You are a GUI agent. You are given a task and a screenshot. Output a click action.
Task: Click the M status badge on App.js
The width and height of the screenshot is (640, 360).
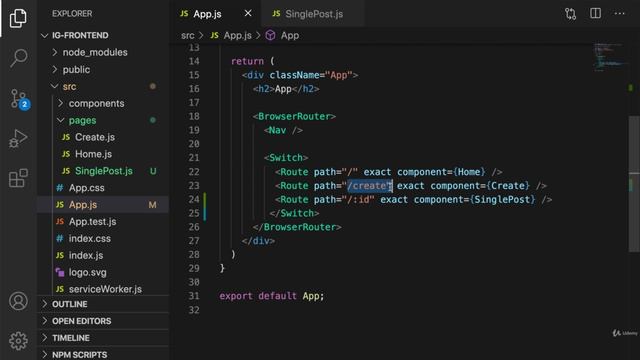[x=152, y=205]
